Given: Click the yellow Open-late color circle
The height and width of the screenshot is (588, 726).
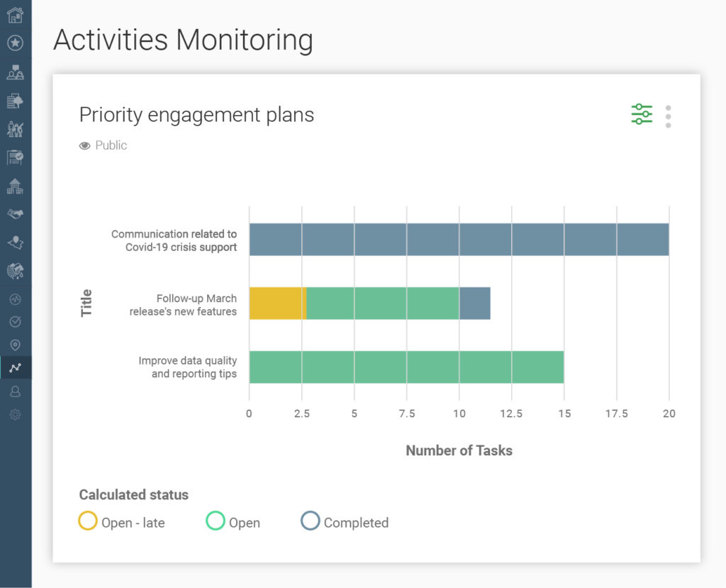Looking at the screenshot, I should click(88, 521).
